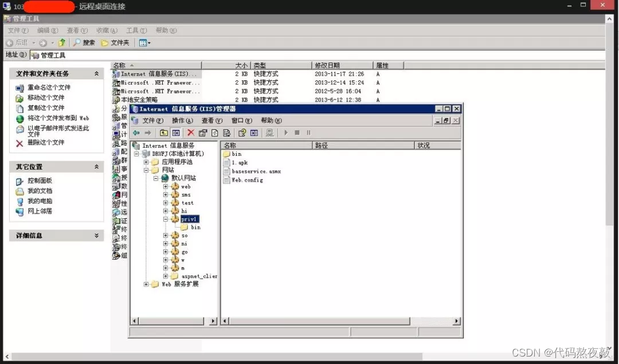This screenshot has width=619, height=364.
Task: Select the aspnet_client folder in tree
Action: pyautogui.click(x=199, y=276)
